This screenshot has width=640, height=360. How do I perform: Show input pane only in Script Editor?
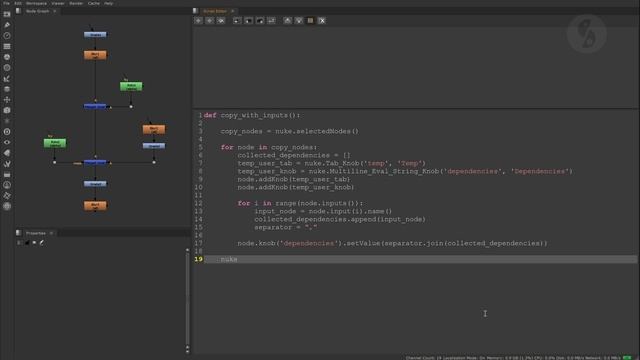point(287,20)
